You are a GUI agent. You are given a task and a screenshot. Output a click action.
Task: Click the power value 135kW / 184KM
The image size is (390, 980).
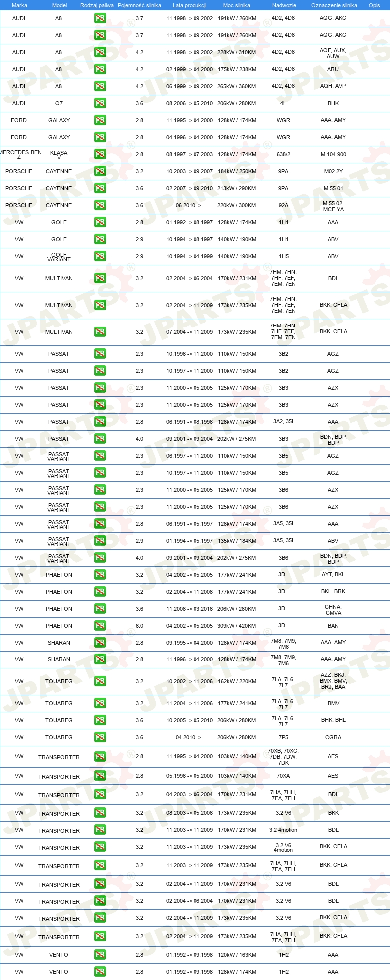click(x=237, y=541)
